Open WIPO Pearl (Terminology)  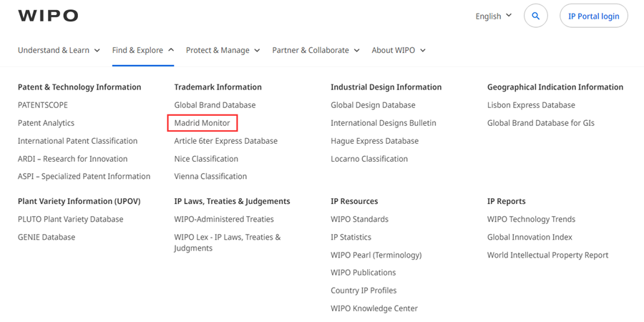click(x=376, y=255)
